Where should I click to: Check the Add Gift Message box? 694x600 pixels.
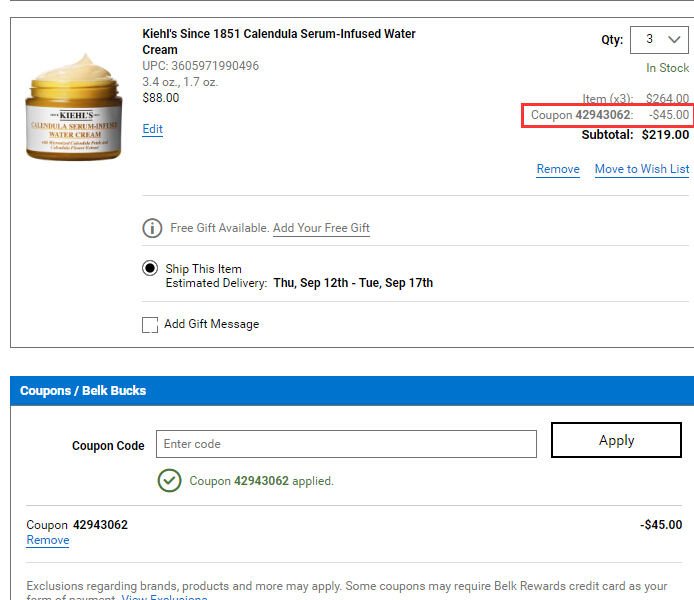coord(150,324)
